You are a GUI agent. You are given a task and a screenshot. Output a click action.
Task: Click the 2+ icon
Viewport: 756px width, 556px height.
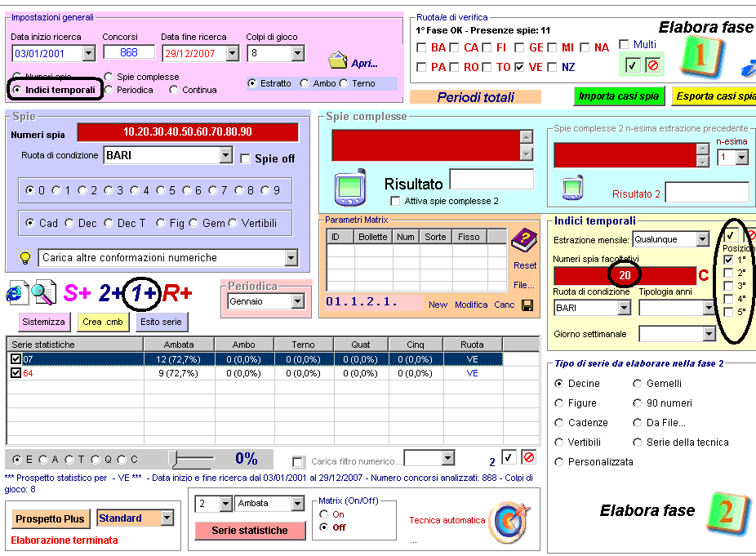point(111,293)
